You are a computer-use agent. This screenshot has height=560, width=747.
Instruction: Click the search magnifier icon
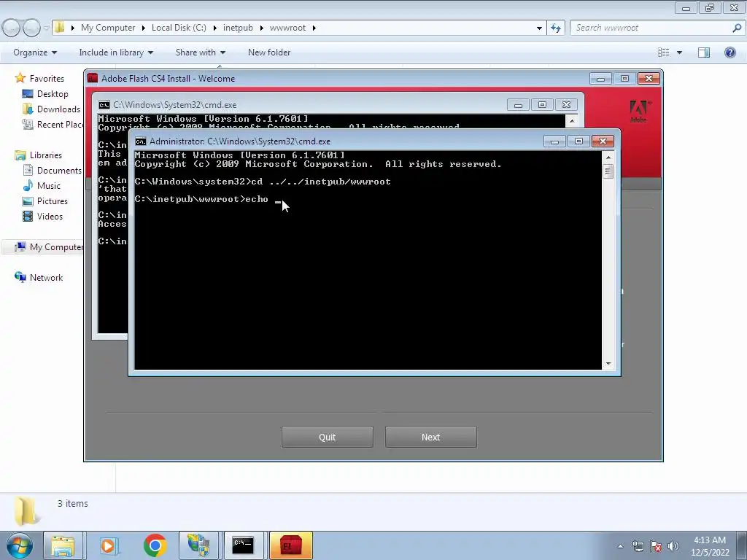tap(737, 28)
